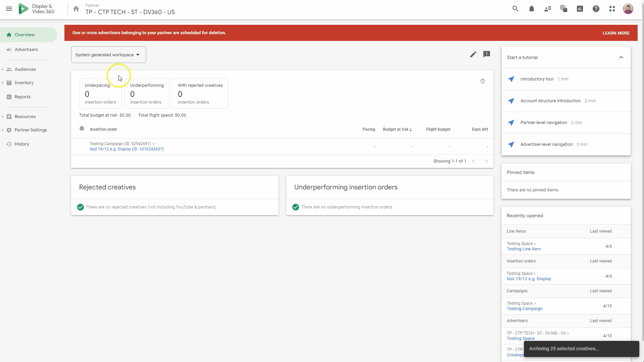Open Inventory in the sidebar
The image size is (644, 362).
point(24,83)
